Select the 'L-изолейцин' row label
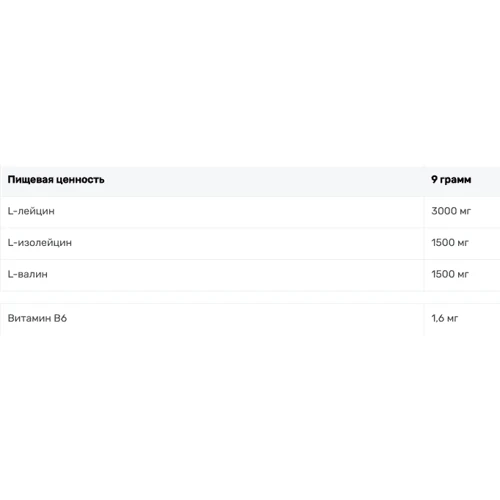Viewport: 500px width, 500px height. point(40,243)
